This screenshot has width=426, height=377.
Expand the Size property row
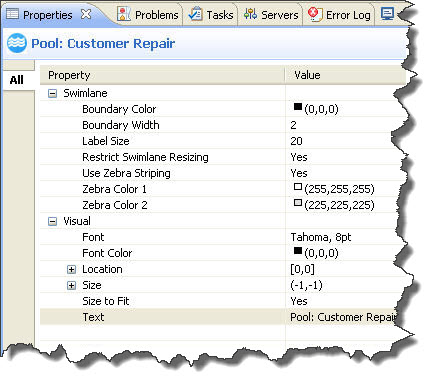[x=71, y=285]
